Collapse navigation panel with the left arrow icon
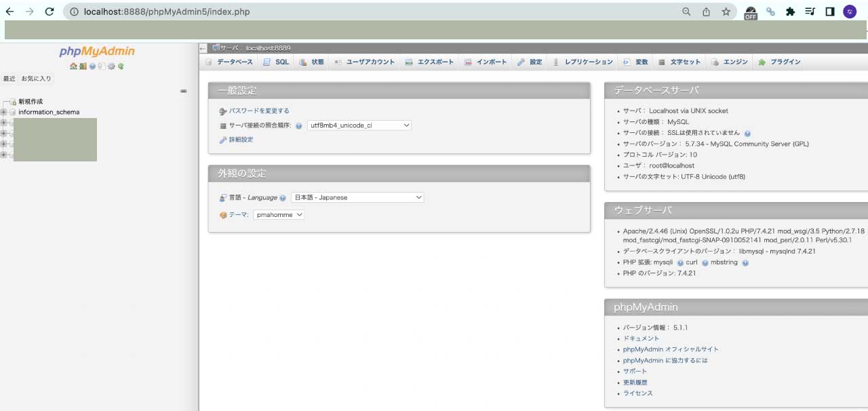 point(203,48)
